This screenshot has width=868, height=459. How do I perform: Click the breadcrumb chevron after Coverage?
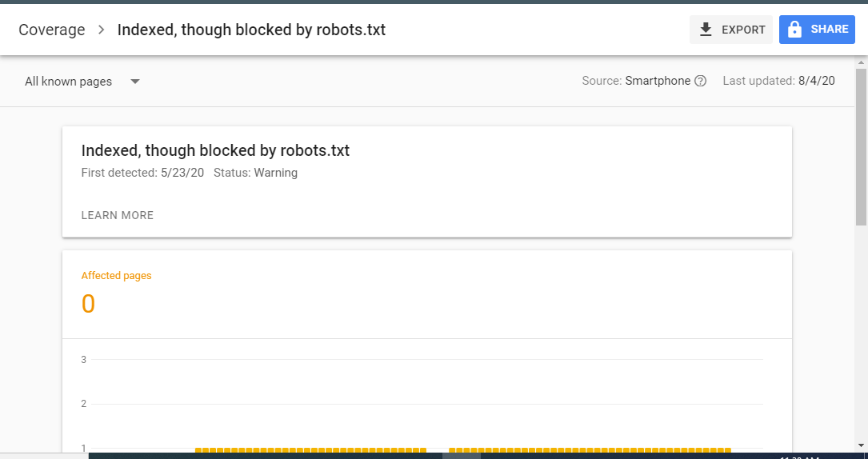point(101,30)
